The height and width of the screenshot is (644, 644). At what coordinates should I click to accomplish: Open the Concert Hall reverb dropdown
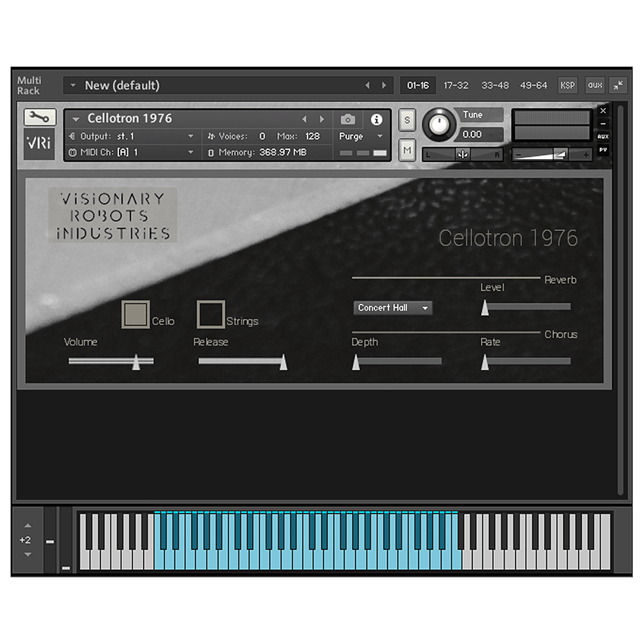(x=392, y=308)
